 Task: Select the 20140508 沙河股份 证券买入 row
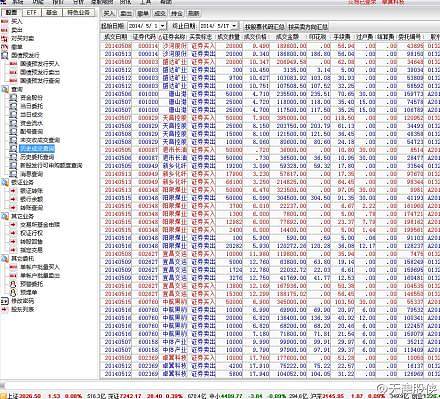[x=270, y=46]
